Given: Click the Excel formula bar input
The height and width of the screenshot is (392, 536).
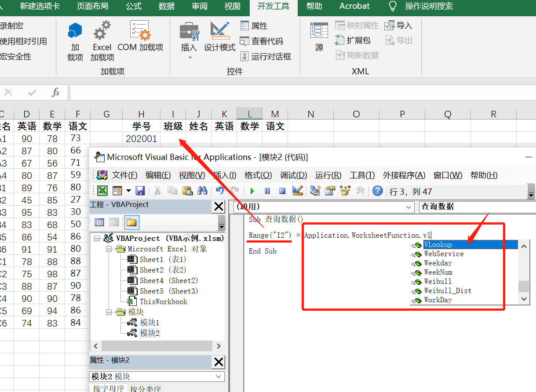Looking at the screenshot, I should 303,93.
